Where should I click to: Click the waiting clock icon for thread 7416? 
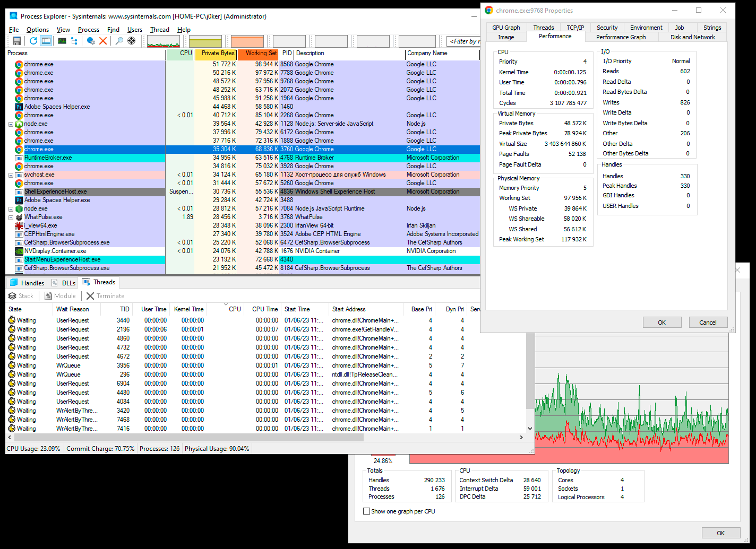coord(12,429)
